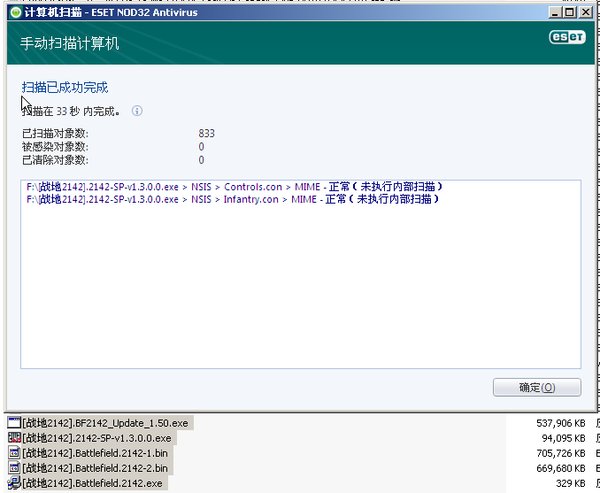600x493 pixels.
Task: Click the 669,680 KB file size
Action: (x=561, y=468)
